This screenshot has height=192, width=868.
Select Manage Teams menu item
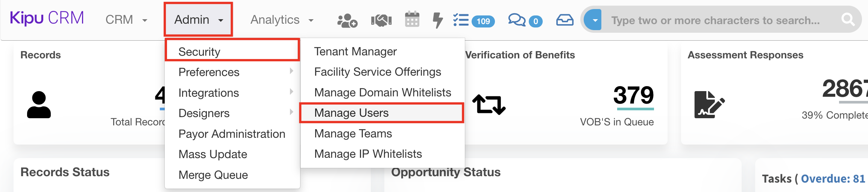353,134
